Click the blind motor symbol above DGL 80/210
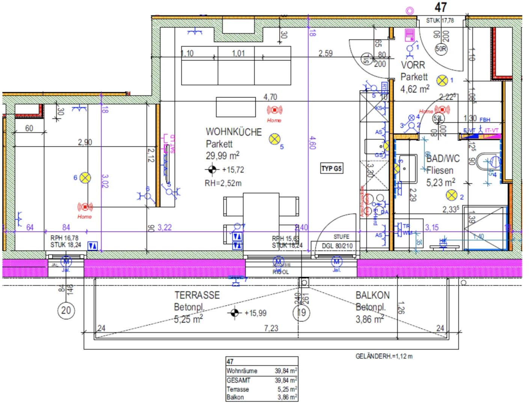Viewport: 532px width, 405px height. pos(336,262)
